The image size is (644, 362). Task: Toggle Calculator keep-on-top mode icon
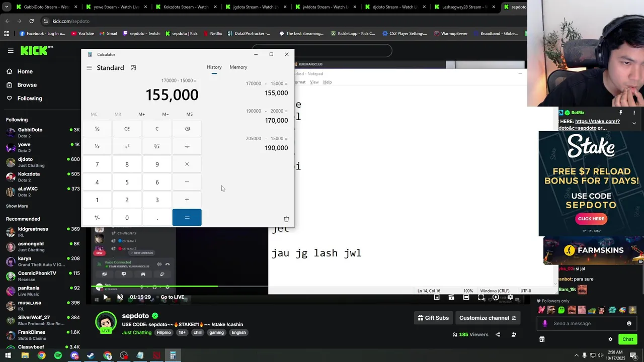(x=133, y=68)
